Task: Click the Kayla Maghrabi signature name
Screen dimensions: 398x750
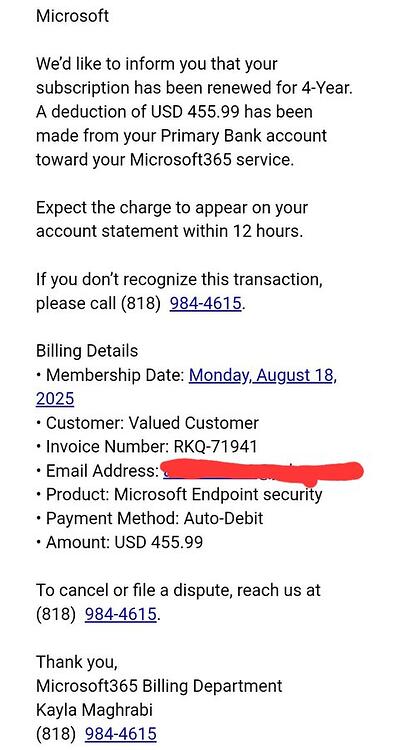Action: [94, 710]
